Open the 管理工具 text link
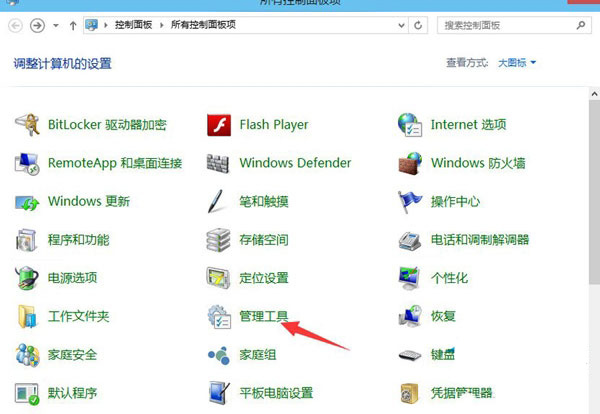 point(264,316)
